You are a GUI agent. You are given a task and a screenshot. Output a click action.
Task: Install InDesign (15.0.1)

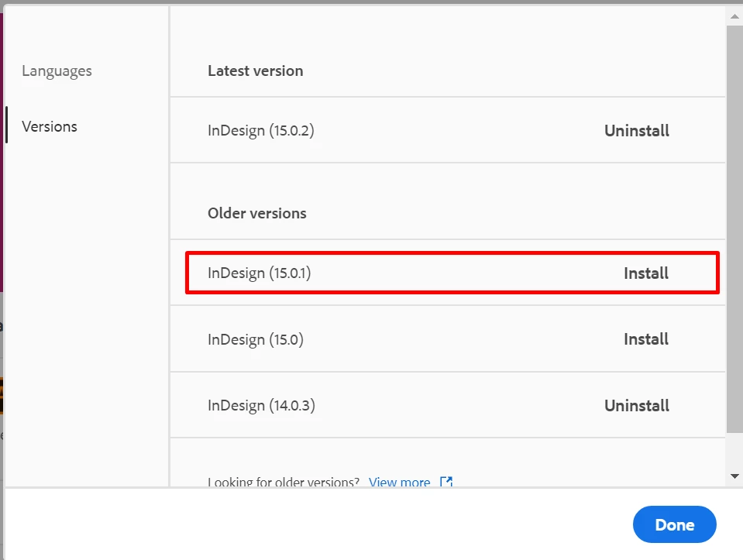pos(646,273)
